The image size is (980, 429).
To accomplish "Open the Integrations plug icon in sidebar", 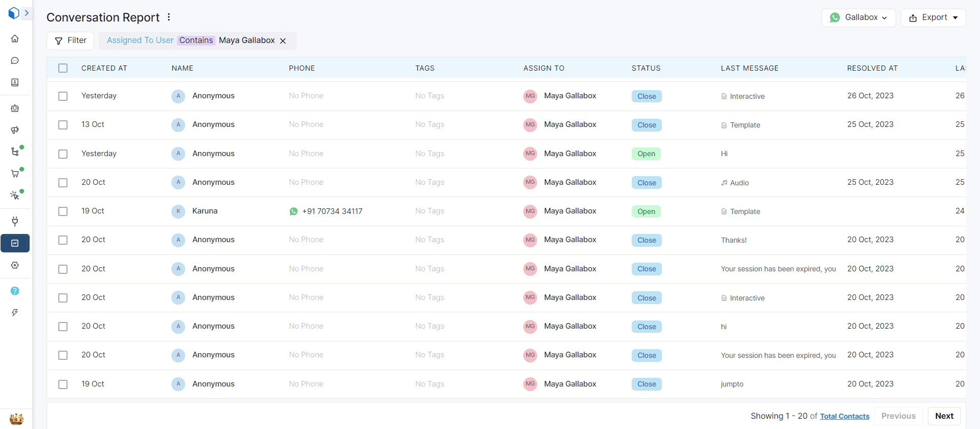I will point(15,222).
